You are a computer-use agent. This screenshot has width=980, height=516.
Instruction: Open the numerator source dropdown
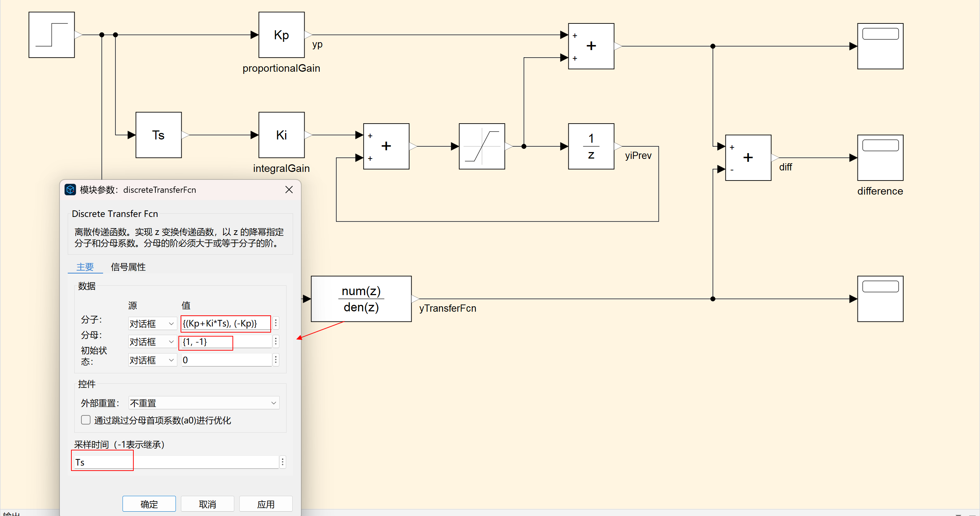(152, 323)
